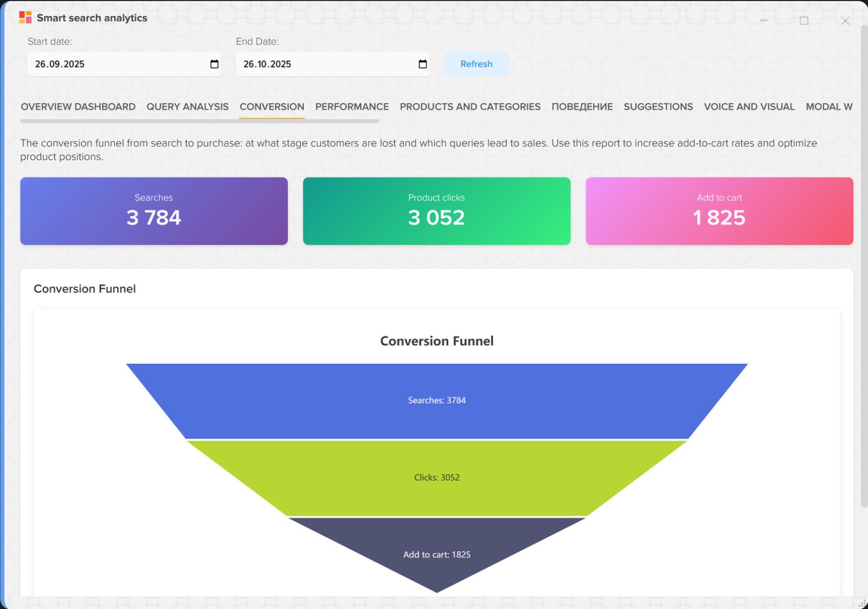This screenshot has width=868, height=609.
Task: Open the Suggestions tab
Action: pyautogui.click(x=658, y=107)
